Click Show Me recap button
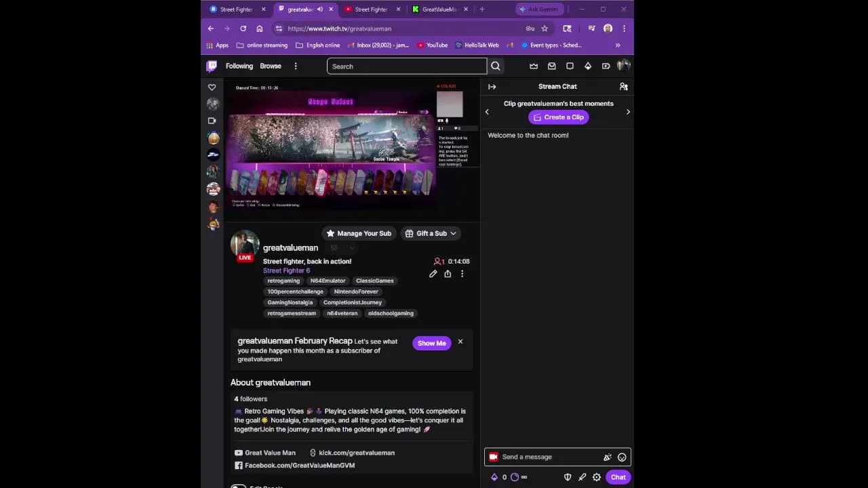Screen dimensions: 868x488 (x=431, y=343)
